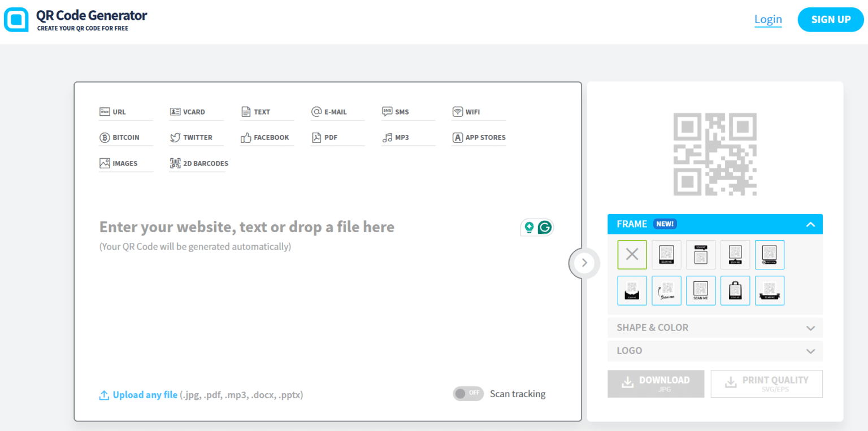
Task: Click the QR Code Generator logo icon
Action: click(x=16, y=20)
